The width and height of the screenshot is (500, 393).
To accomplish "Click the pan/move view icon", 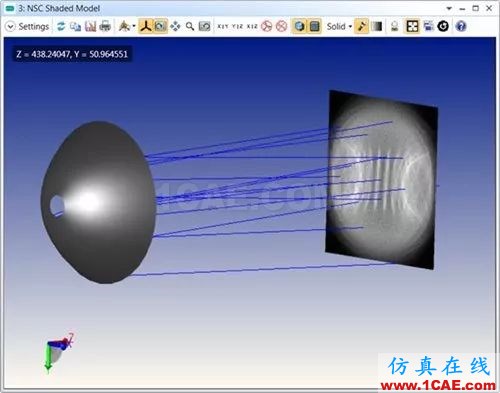I will (x=175, y=26).
